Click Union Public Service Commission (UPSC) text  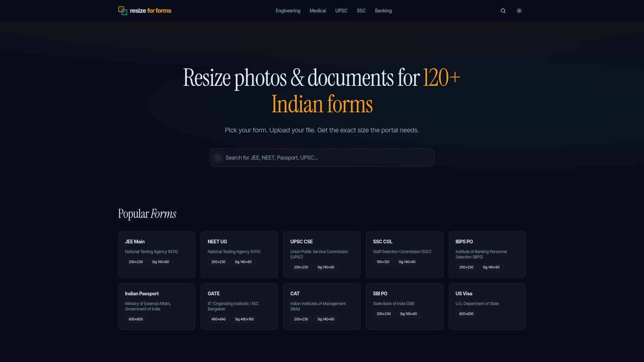coord(319,254)
